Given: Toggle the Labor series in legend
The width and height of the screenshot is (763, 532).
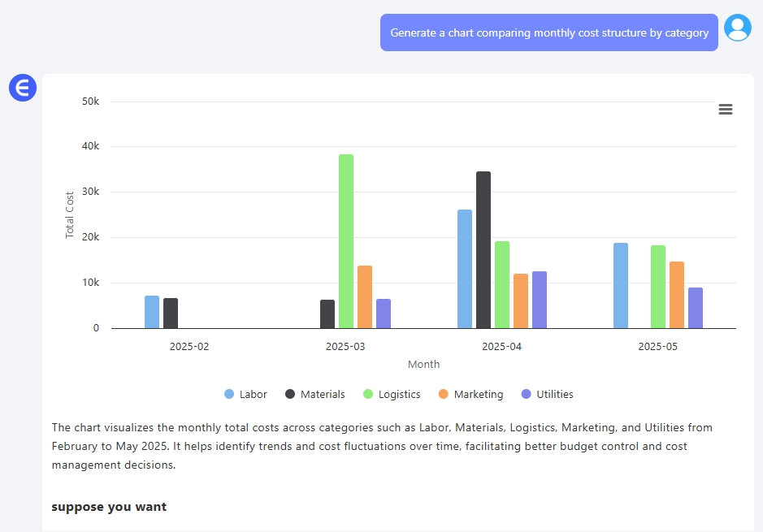Looking at the screenshot, I should 253,395.
